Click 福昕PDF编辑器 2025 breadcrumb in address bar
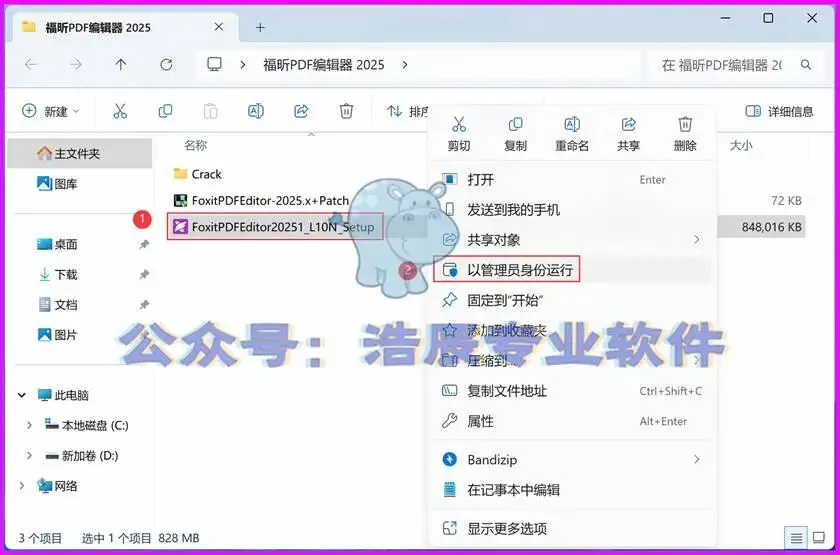This screenshot has height=555, width=840. pos(324,65)
